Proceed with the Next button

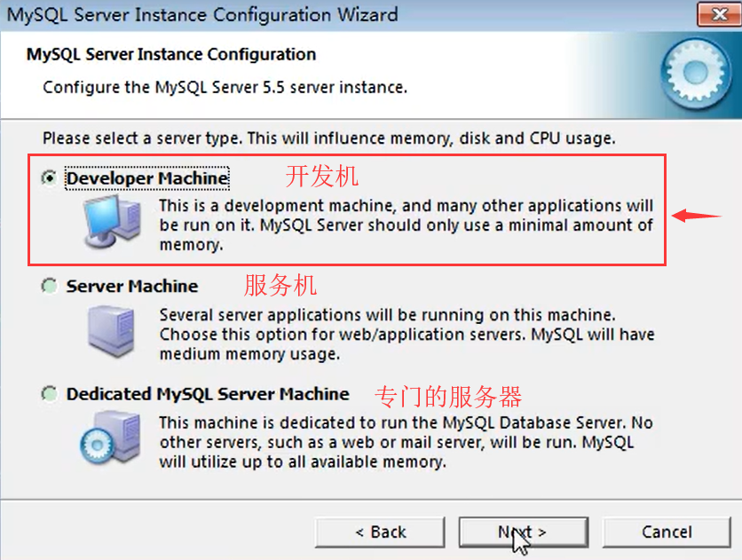point(524,532)
